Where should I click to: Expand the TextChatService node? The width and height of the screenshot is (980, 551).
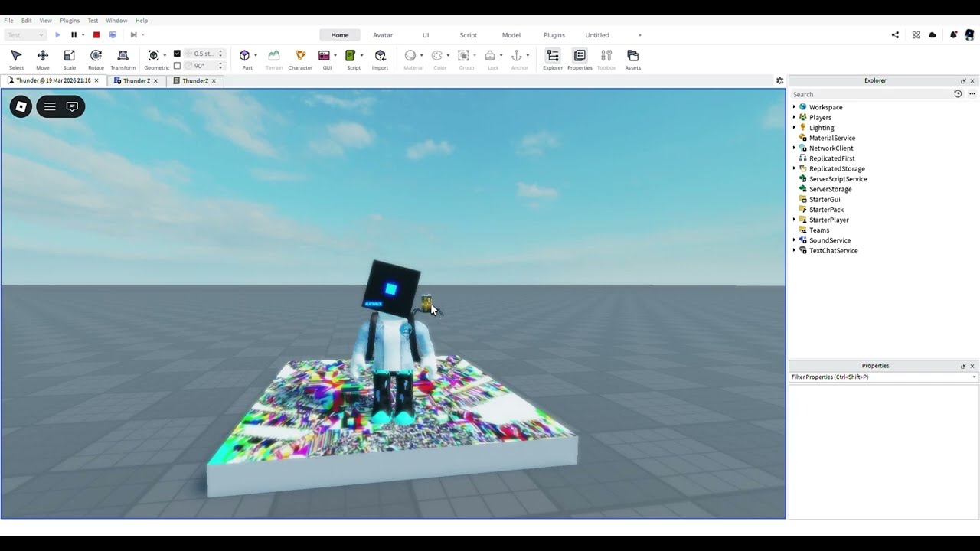pyautogui.click(x=794, y=250)
